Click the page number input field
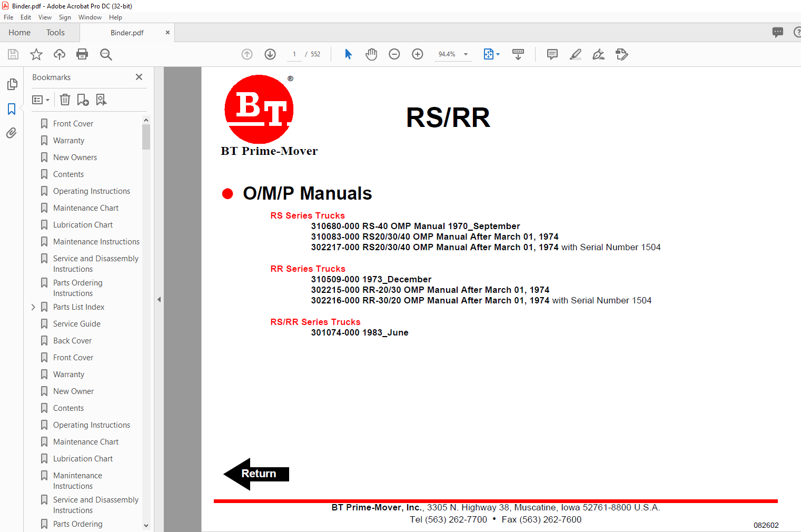801x532 pixels. click(x=294, y=54)
